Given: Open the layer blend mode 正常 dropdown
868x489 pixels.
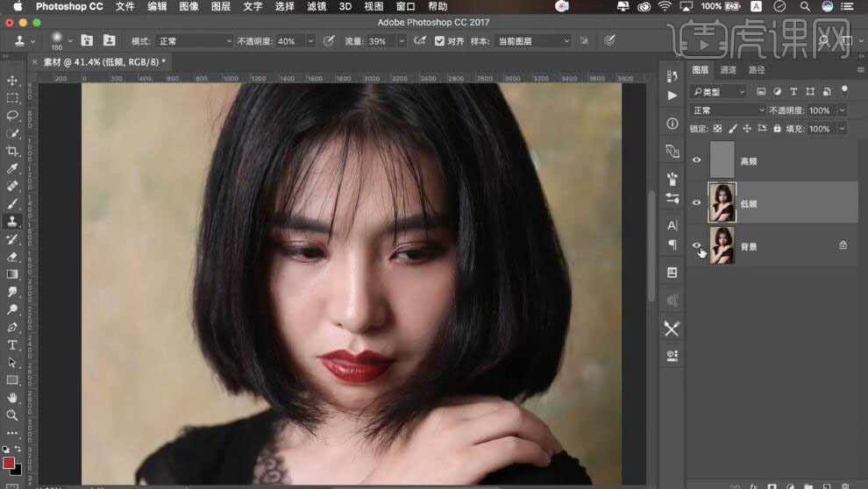Looking at the screenshot, I should point(728,110).
